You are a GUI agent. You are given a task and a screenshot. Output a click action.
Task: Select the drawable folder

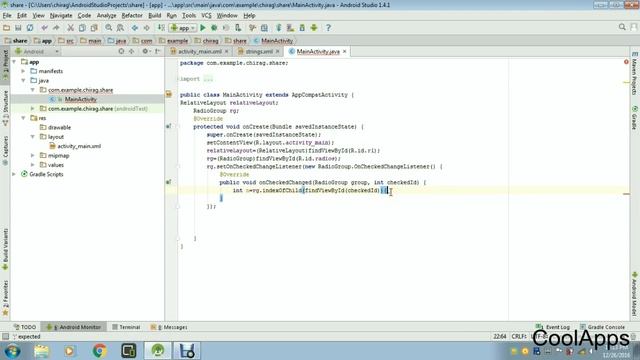coord(59,127)
